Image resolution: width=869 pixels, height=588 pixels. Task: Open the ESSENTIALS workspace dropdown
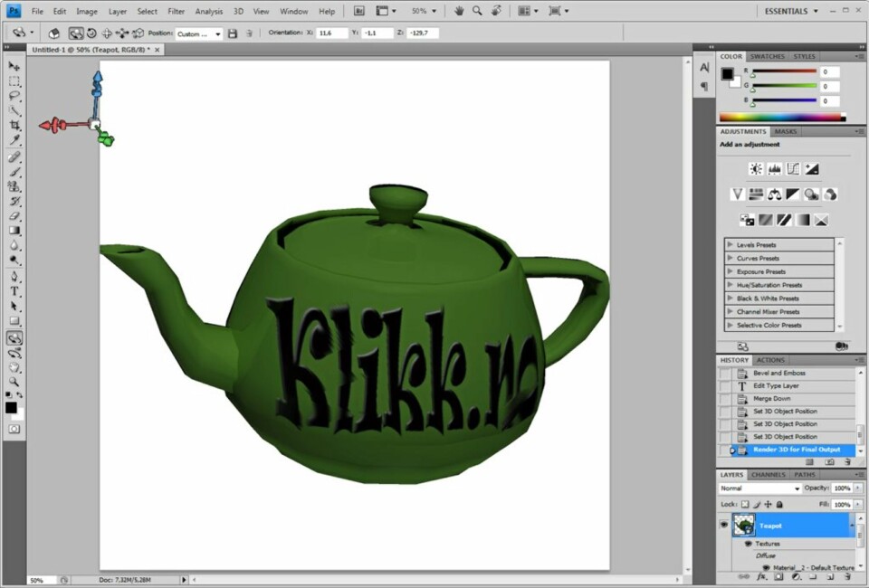pyautogui.click(x=791, y=11)
